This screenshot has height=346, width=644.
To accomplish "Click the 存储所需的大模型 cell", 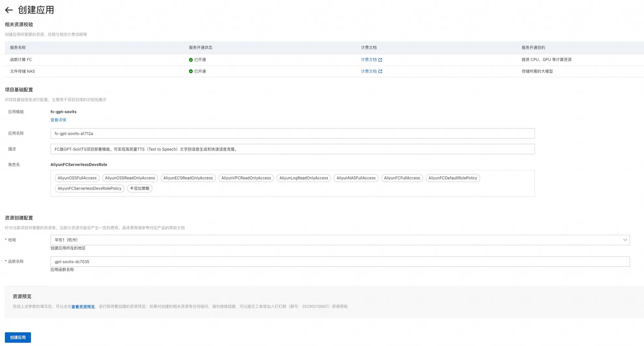I will (x=537, y=71).
